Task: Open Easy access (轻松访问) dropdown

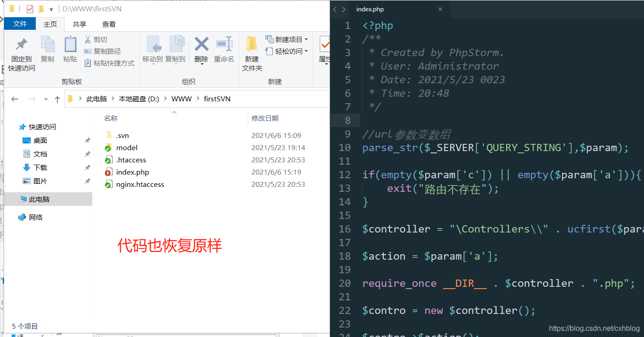Action: pyautogui.click(x=287, y=51)
